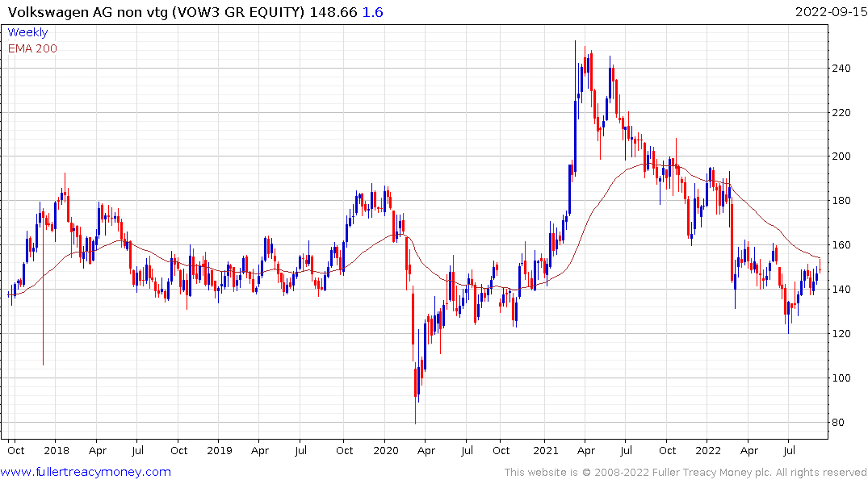Click the 120 price axis label
Viewport: 868px width, 484px height.
(841, 333)
